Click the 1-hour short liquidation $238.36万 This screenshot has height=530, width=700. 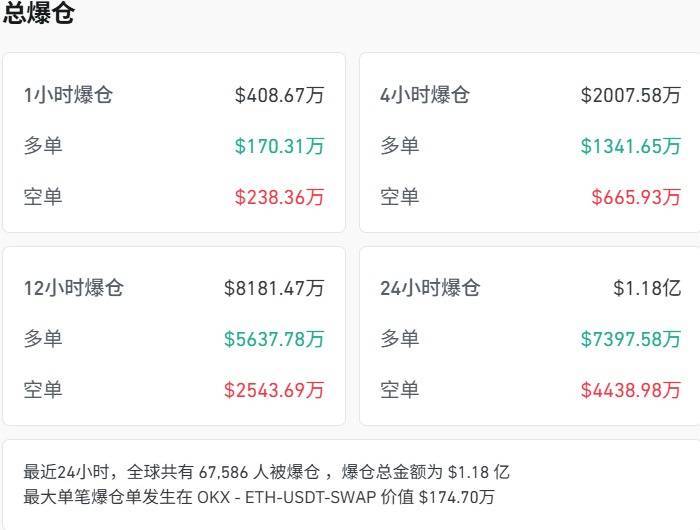click(279, 197)
